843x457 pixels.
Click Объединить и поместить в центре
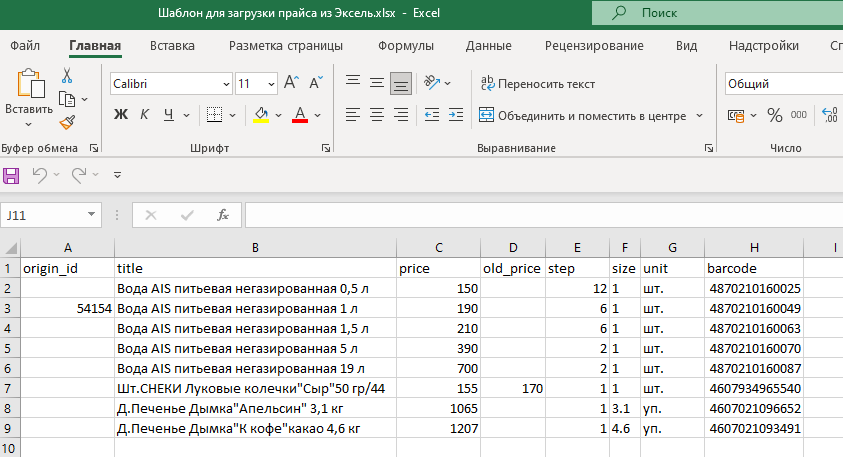(584, 115)
